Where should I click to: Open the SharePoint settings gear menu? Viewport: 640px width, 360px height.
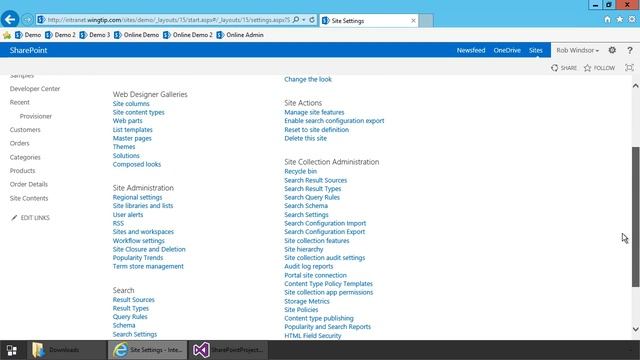coord(612,50)
